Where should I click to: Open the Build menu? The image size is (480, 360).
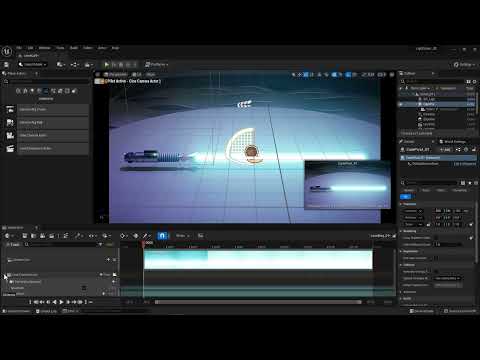point(74,48)
